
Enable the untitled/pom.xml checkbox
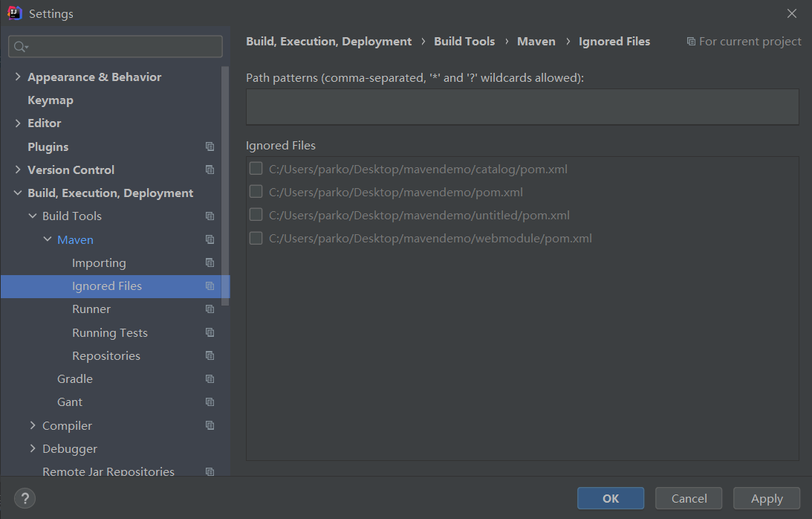(x=256, y=215)
